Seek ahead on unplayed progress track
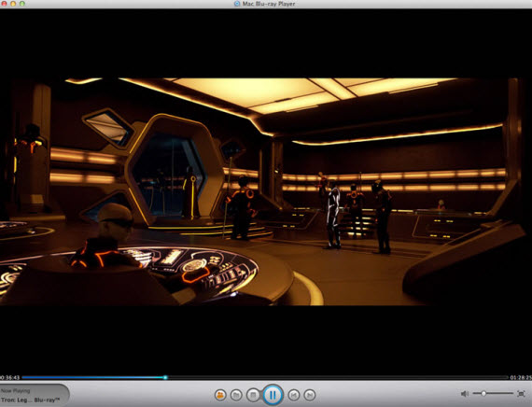Screen dimensions: 532x407 click(x=338, y=377)
